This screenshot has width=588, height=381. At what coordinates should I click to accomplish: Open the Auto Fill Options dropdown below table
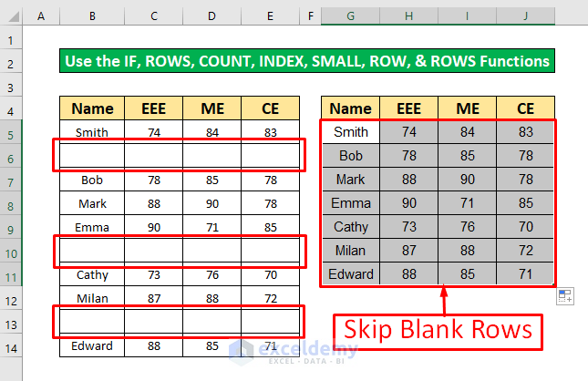tap(564, 295)
